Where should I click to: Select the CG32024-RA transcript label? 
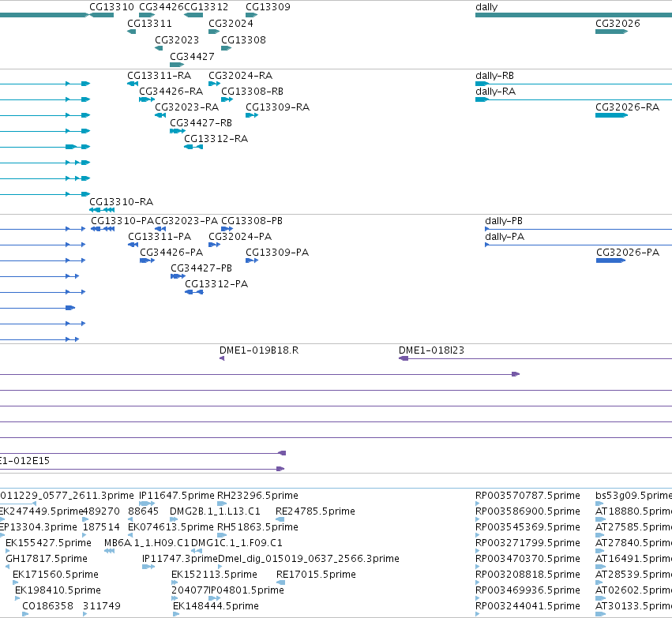(x=240, y=76)
